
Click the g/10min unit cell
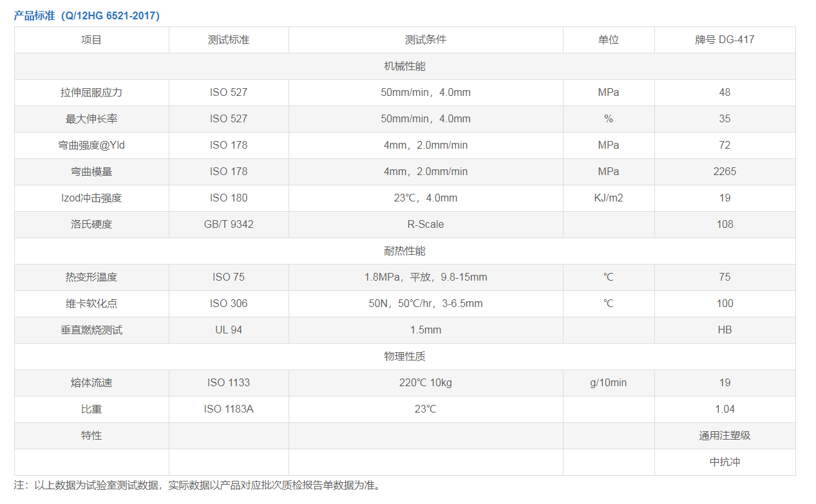(609, 383)
